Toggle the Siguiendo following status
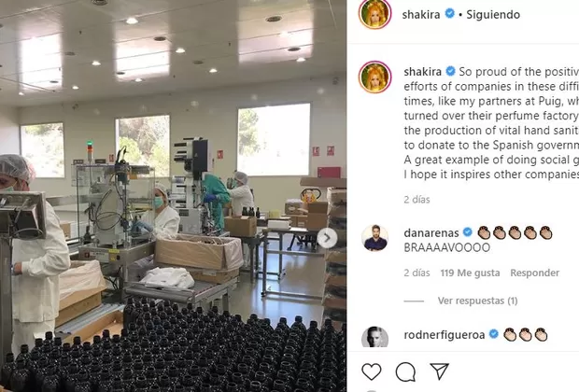This screenshot has width=579, height=392. (493, 15)
